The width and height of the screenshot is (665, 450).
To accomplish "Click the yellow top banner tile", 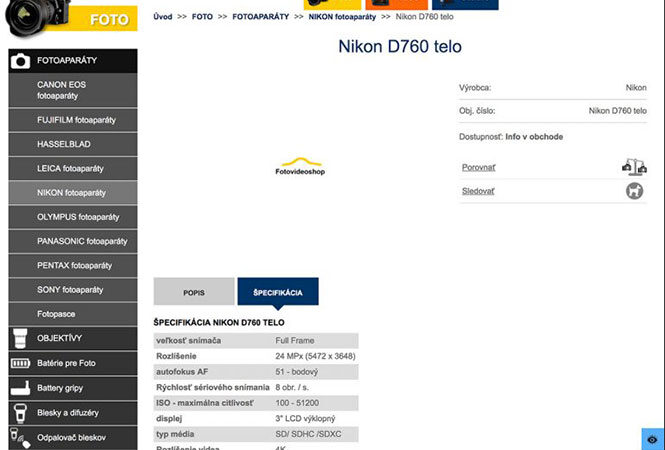I will click(x=332, y=4).
